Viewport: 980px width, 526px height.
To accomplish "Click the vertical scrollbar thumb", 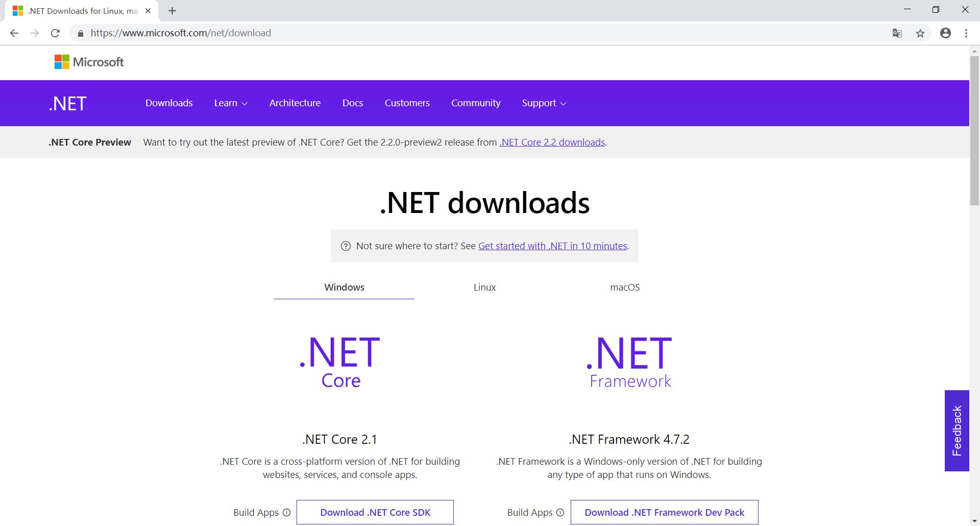I will pos(974,130).
